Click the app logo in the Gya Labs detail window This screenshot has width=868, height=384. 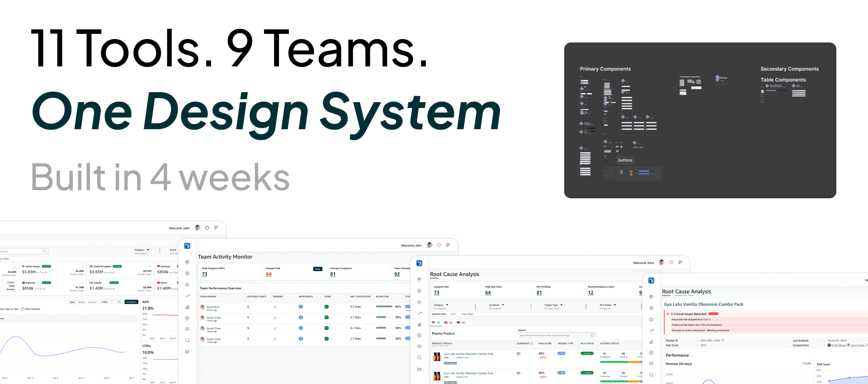coord(651,281)
